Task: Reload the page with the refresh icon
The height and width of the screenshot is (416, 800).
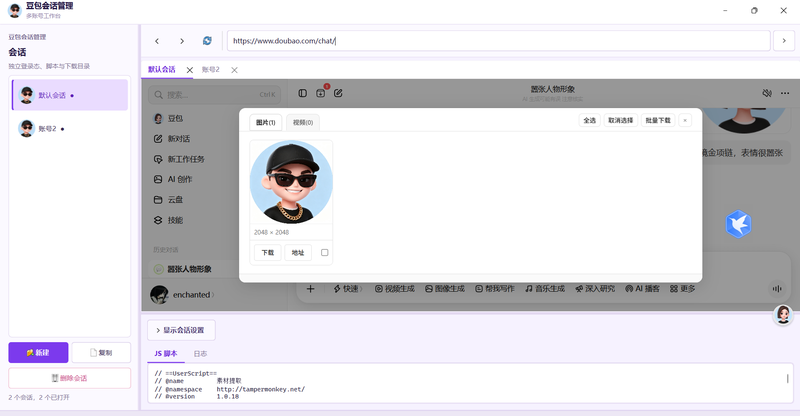Action: pos(207,41)
